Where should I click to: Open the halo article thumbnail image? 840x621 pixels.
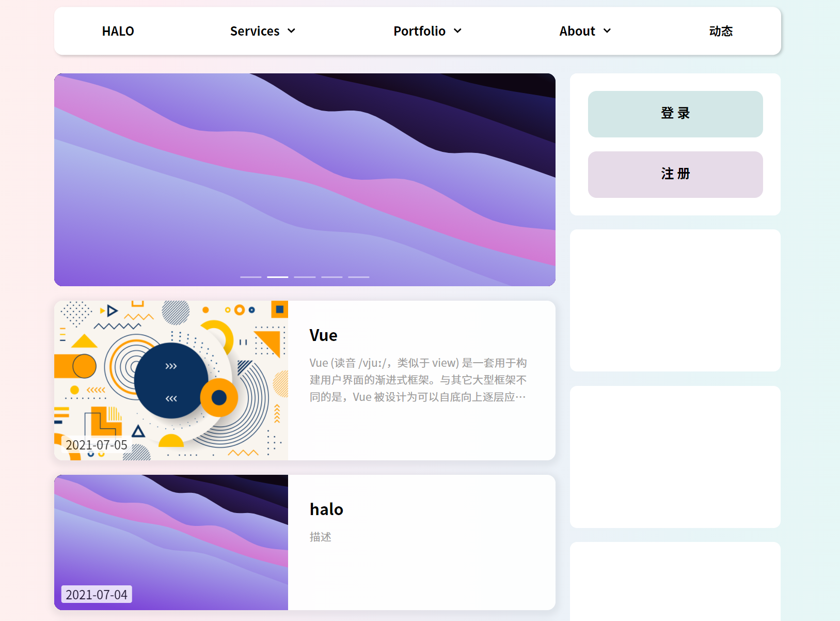coord(171,542)
